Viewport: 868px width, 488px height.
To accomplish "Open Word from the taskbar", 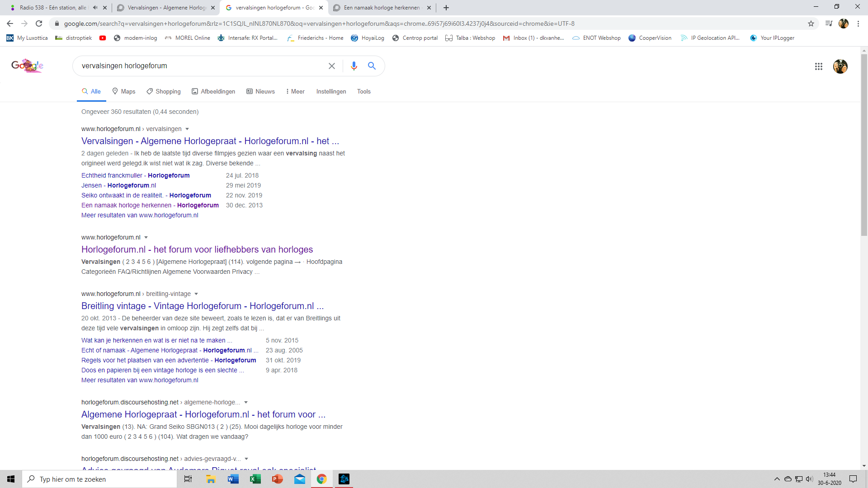I will (233, 479).
